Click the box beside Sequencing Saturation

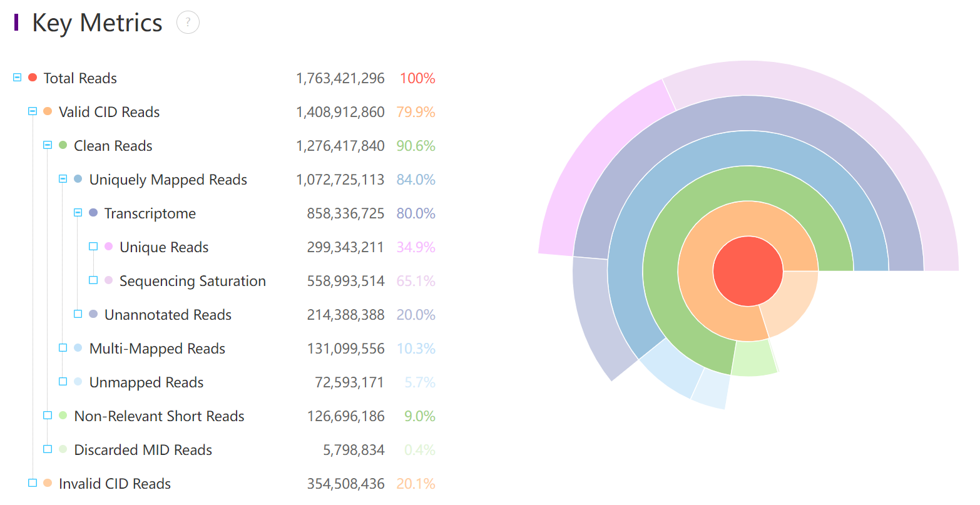[93, 280]
